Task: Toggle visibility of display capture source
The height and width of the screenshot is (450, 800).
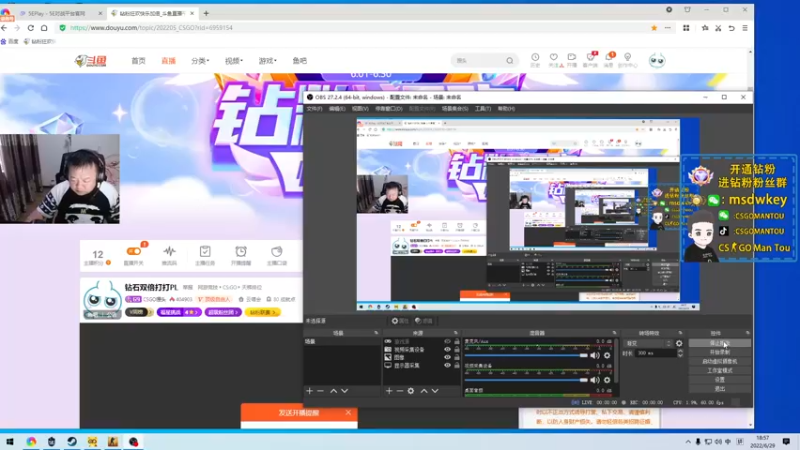Action: (447, 365)
